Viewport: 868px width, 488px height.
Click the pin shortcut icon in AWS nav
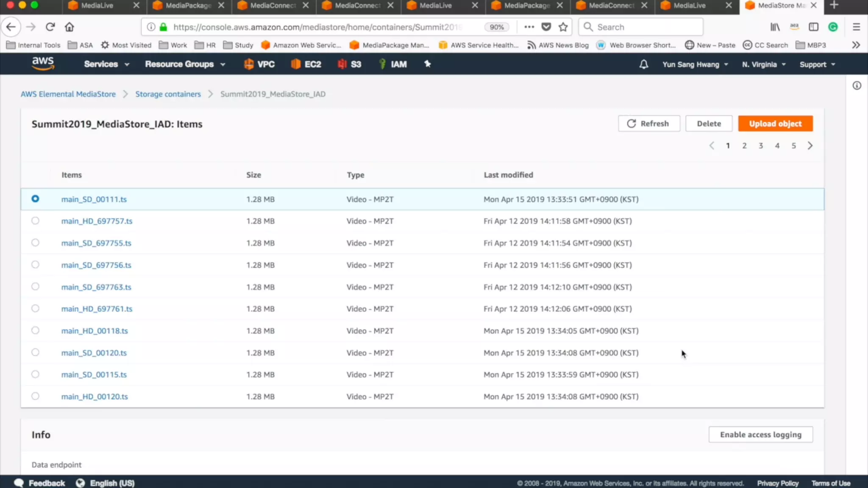pos(427,64)
